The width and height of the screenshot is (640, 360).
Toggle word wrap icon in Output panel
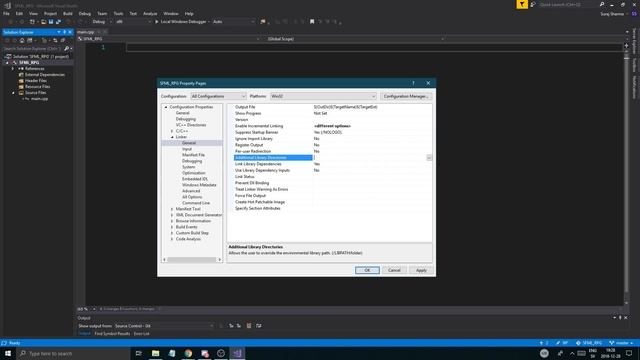tap(258, 326)
